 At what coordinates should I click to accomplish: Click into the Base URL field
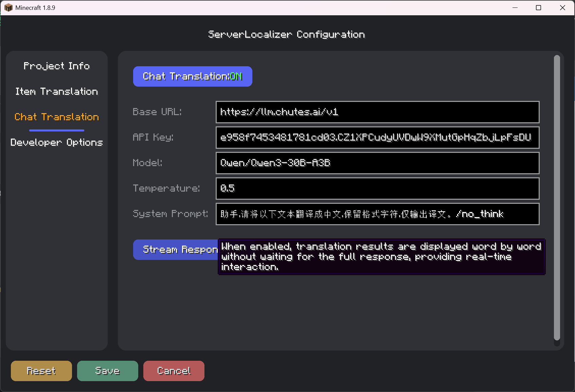pyautogui.click(x=377, y=112)
